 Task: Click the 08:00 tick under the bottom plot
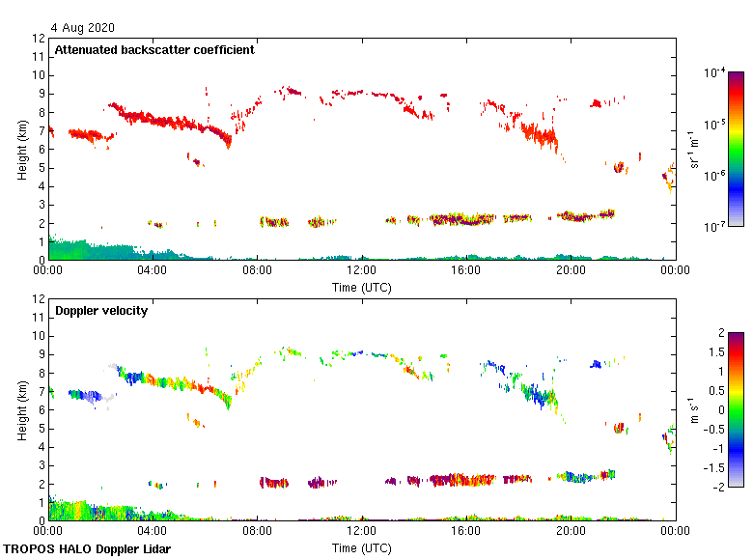pyautogui.click(x=257, y=532)
